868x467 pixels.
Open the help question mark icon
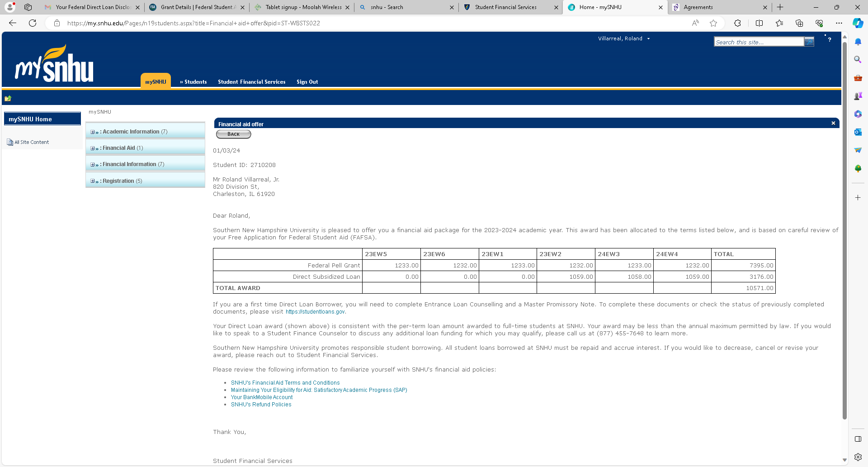point(830,40)
